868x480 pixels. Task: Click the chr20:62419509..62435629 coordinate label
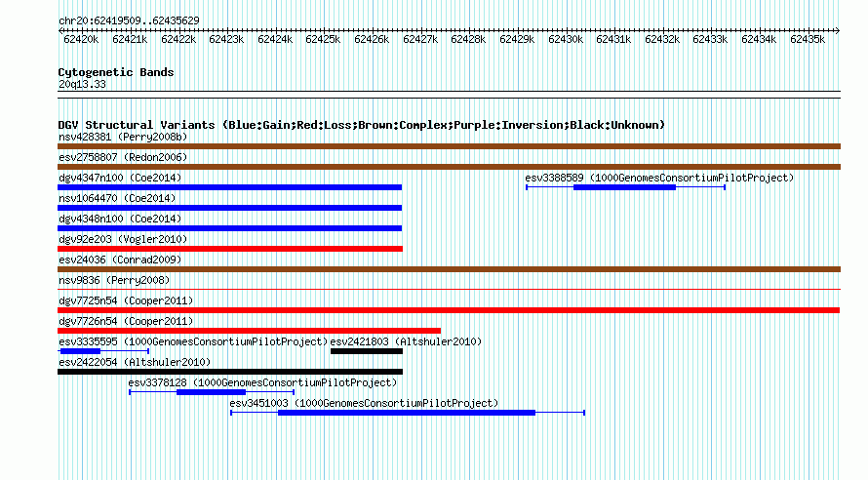click(x=129, y=20)
